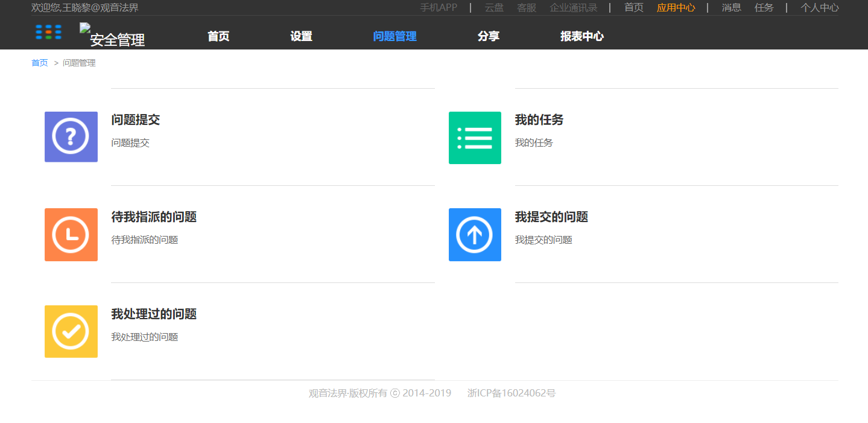868x423 pixels.
Task: Open the app grid launcher icon
Action: tap(48, 33)
